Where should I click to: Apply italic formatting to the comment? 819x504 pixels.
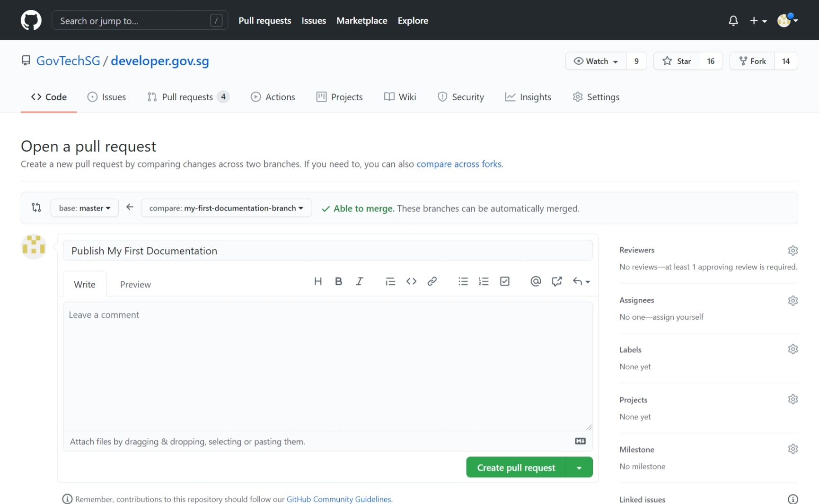coord(360,281)
